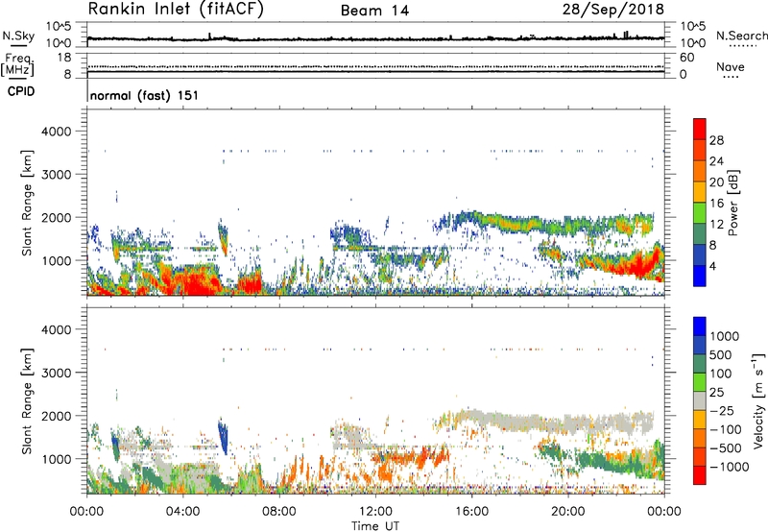Viewport: 768px width, 532px height.
Task: Click the '12:00' time tick label
Action: [x=375, y=512]
